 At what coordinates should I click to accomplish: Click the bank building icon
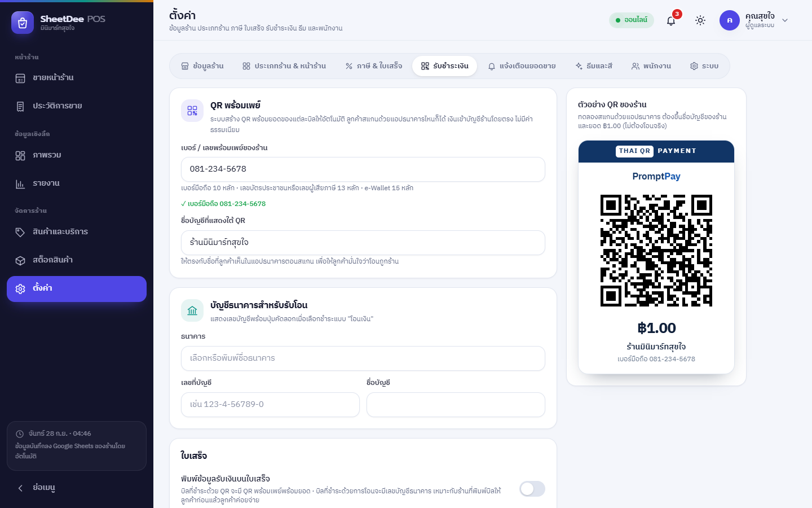192,310
